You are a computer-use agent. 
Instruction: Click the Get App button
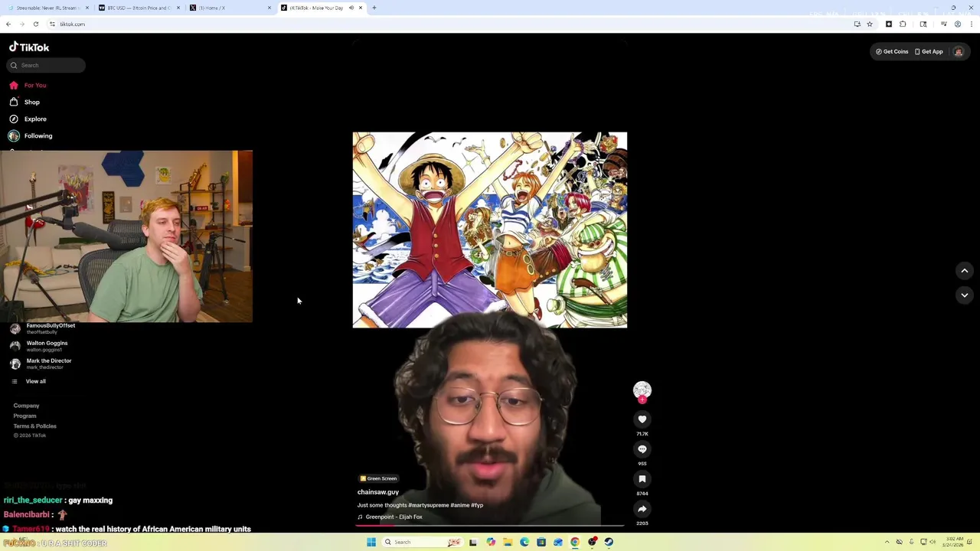(x=929, y=51)
